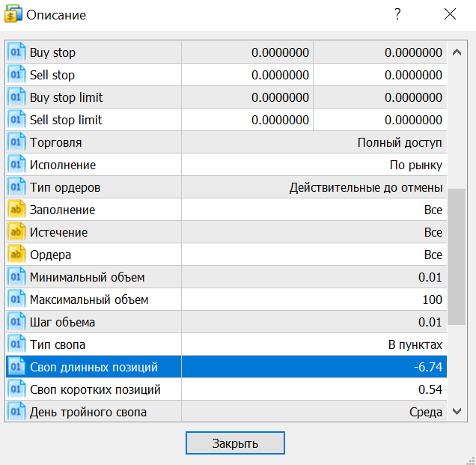The height and width of the screenshot is (465, 476).
Task: Click the dialog title bar application icon
Action: (x=13, y=14)
